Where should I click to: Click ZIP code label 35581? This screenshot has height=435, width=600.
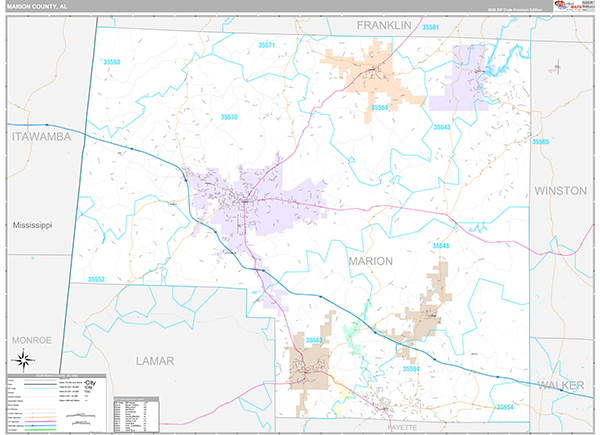pos(430,27)
